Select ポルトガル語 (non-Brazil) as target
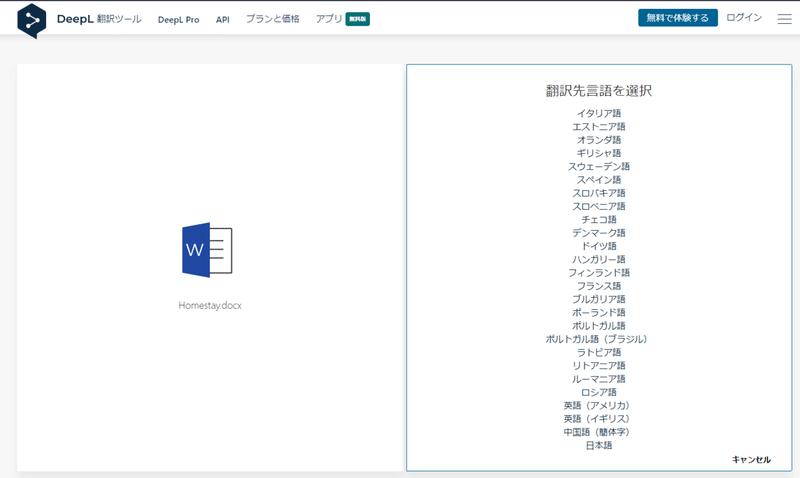Viewport: 800px width, 478px height. (599, 325)
